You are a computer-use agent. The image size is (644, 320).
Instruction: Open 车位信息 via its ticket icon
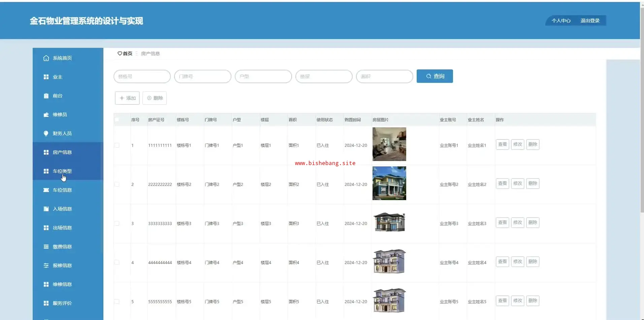point(46,190)
